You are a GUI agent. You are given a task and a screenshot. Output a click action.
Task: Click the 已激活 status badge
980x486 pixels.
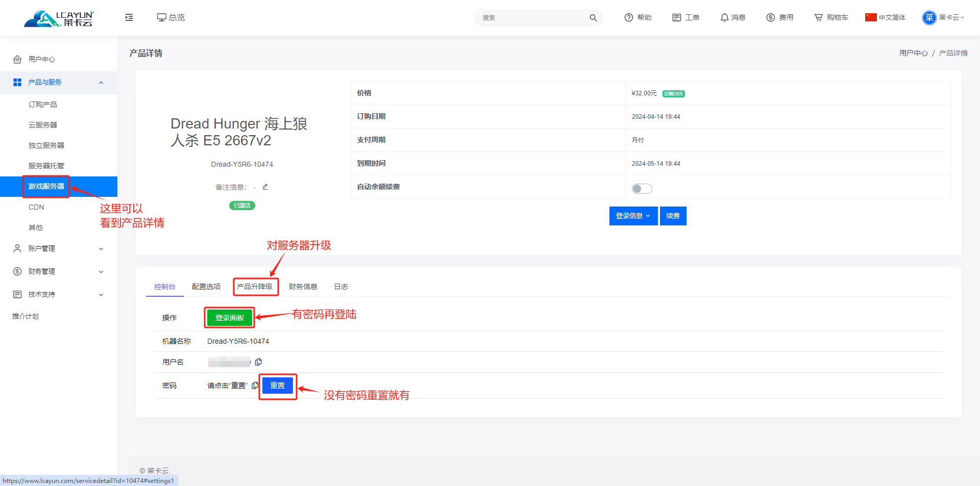point(242,206)
